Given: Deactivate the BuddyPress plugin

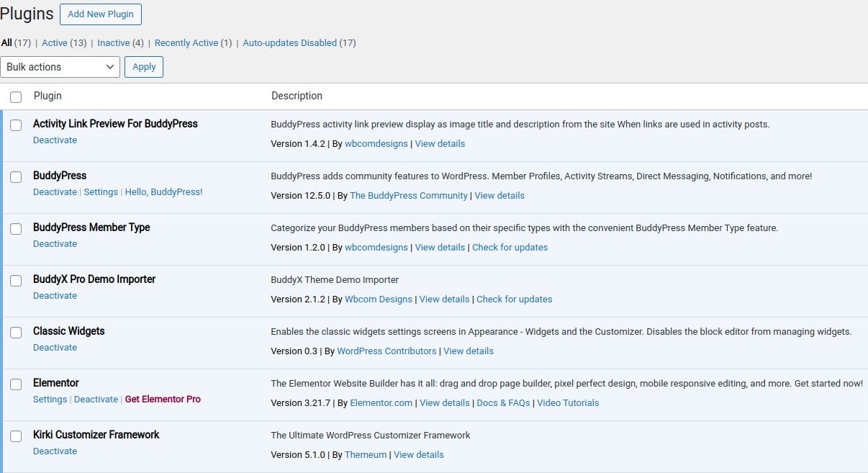Looking at the screenshot, I should (55, 192).
